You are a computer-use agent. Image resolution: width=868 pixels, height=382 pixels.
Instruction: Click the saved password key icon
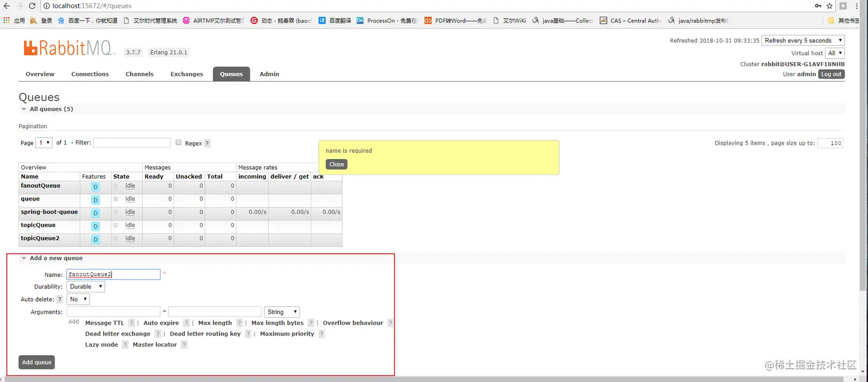[817, 6]
